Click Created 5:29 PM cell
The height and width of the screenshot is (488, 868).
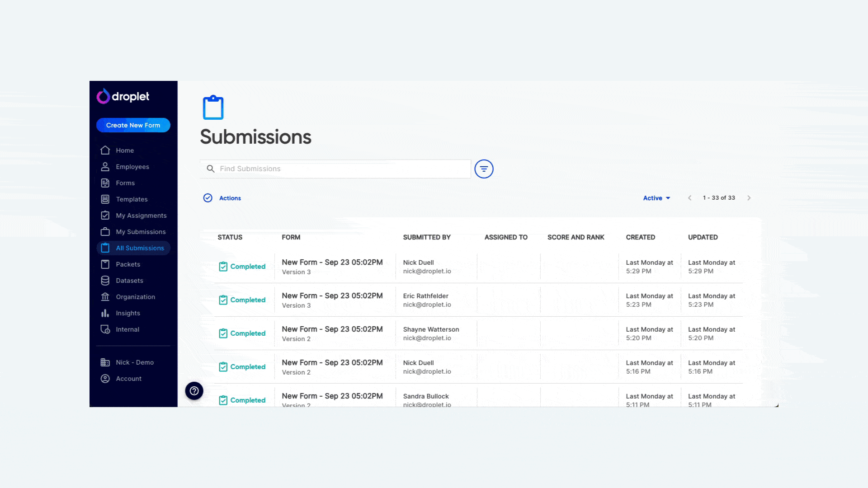(650, 267)
